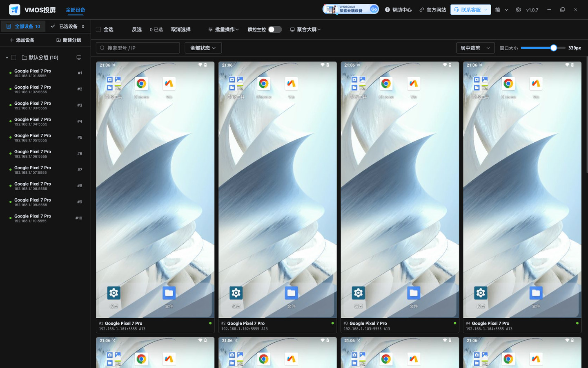The image size is (588, 368).
Task: Click the vertical scrollbar of device grid
Action: click(587, 114)
